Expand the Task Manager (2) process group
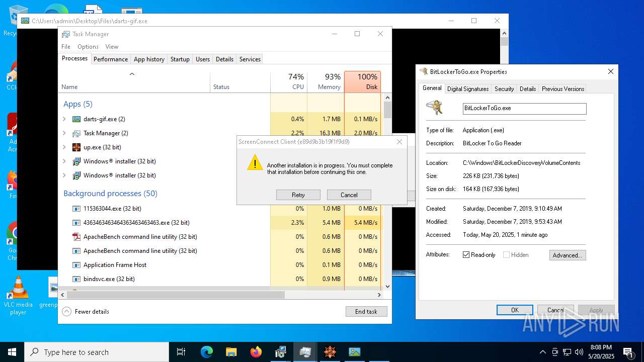644x362 pixels. 64,133
